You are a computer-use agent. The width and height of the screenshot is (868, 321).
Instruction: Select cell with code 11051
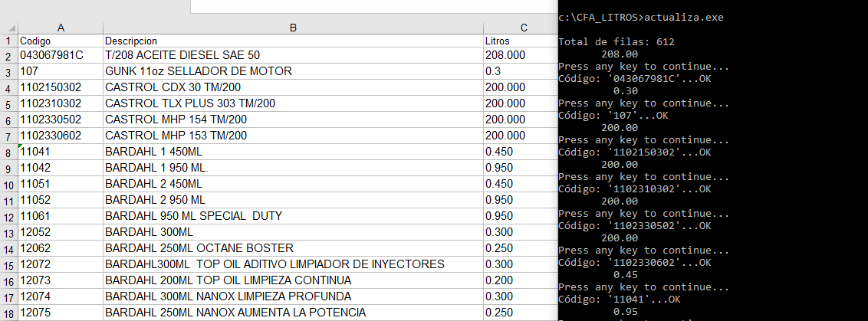[x=61, y=184]
